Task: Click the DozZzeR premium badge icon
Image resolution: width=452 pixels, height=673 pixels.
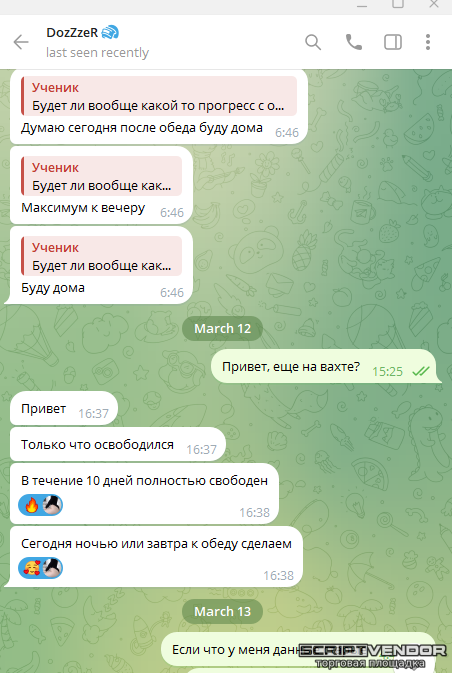Action: coord(110,32)
